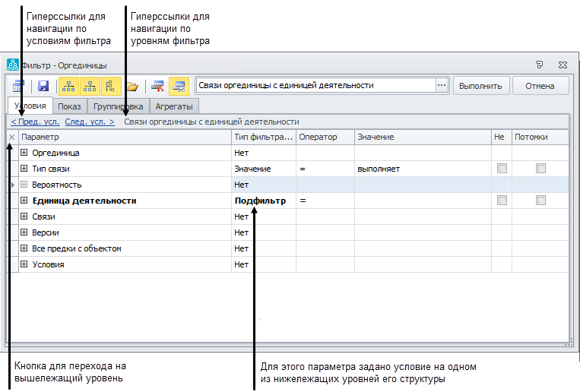Enable 'Потомки' checkbox for Единица деятельности

coord(540,201)
